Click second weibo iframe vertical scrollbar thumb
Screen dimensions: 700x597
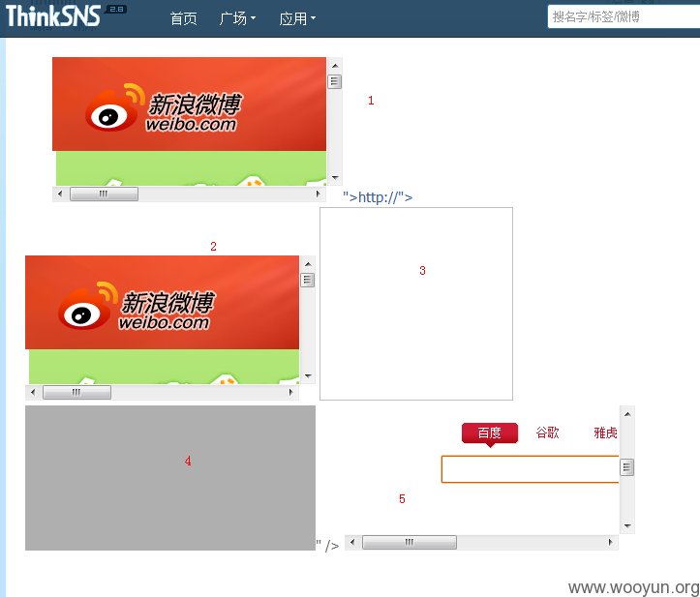(x=308, y=281)
